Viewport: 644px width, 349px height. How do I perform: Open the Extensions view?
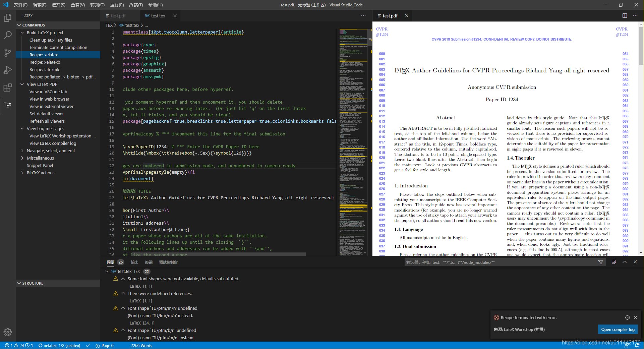7,88
